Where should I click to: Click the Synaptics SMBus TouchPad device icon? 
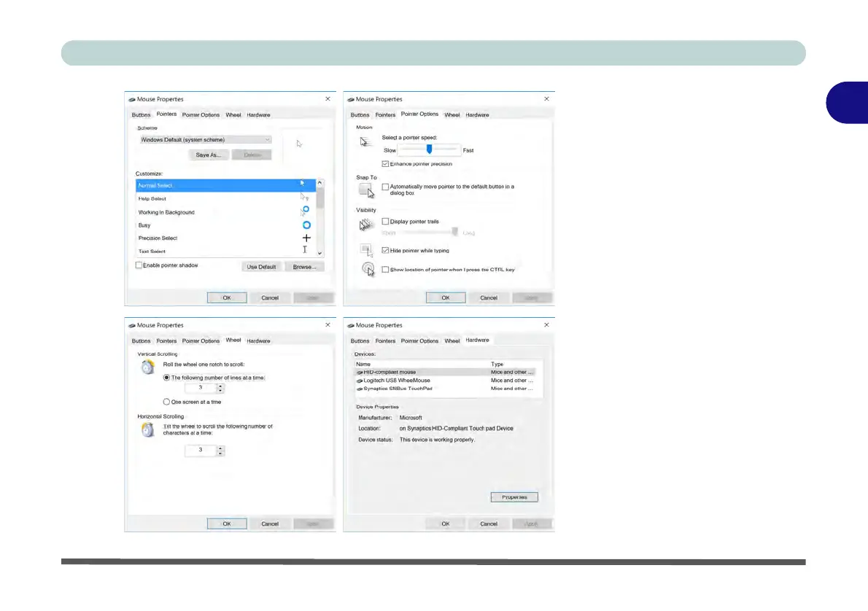point(360,389)
